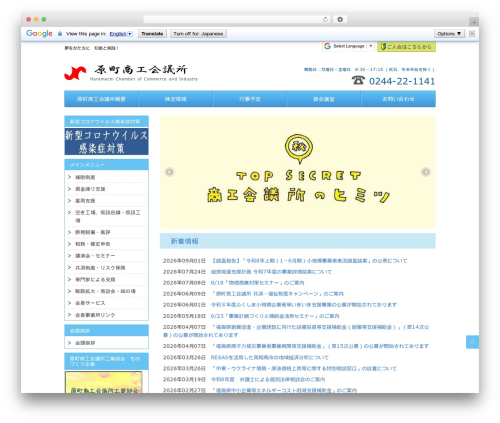Click the Translate button
500x423 pixels.
(152, 34)
